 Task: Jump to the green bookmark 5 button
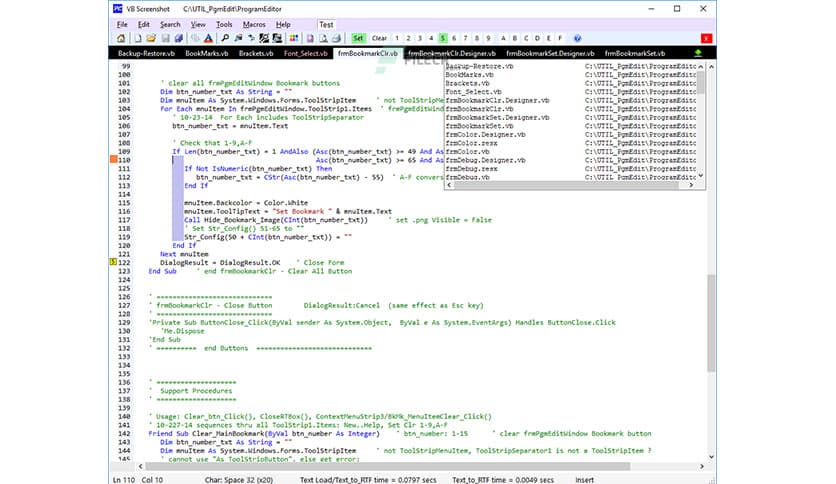pos(443,38)
